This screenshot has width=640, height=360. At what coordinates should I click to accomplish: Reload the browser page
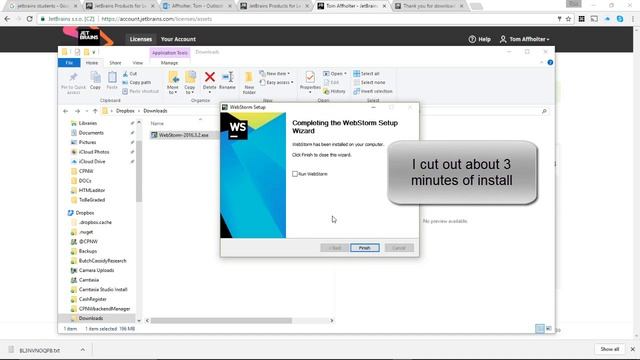[29, 19]
